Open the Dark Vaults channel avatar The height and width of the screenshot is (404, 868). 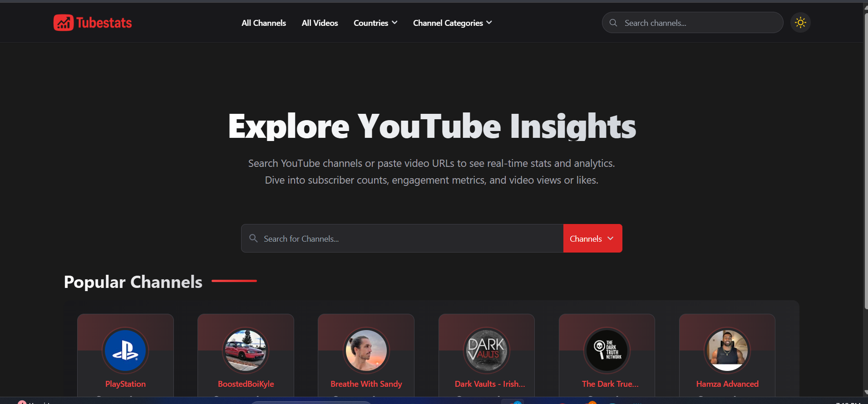pos(487,350)
